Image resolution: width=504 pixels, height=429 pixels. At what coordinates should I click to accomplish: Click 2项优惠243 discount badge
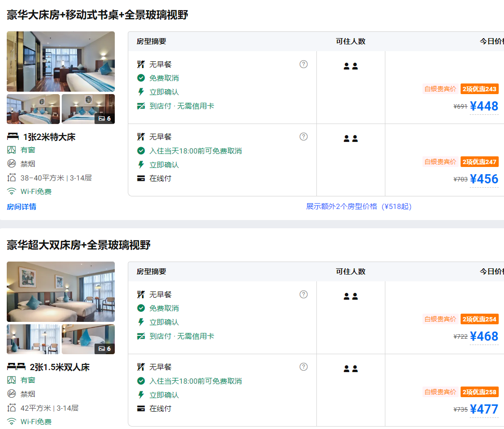[x=479, y=89]
